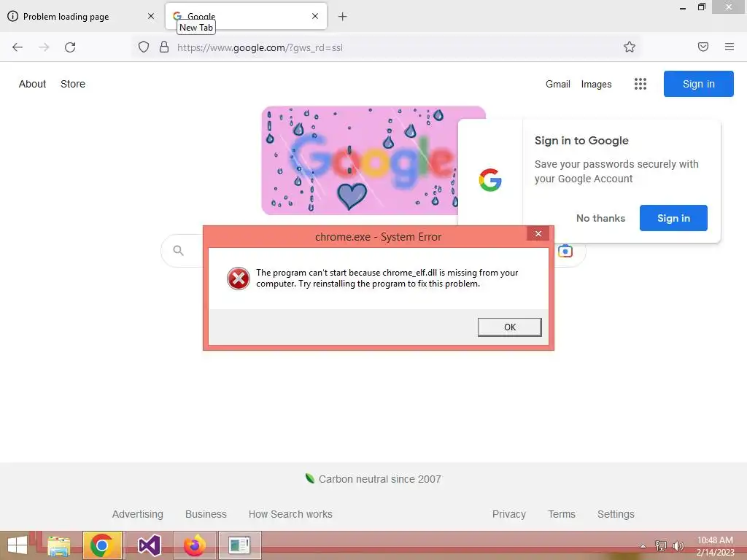This screenshot has height=560, width=747.
Task: Search by image with camera icon
Action: pyautogui.click(x=565, y=251)
